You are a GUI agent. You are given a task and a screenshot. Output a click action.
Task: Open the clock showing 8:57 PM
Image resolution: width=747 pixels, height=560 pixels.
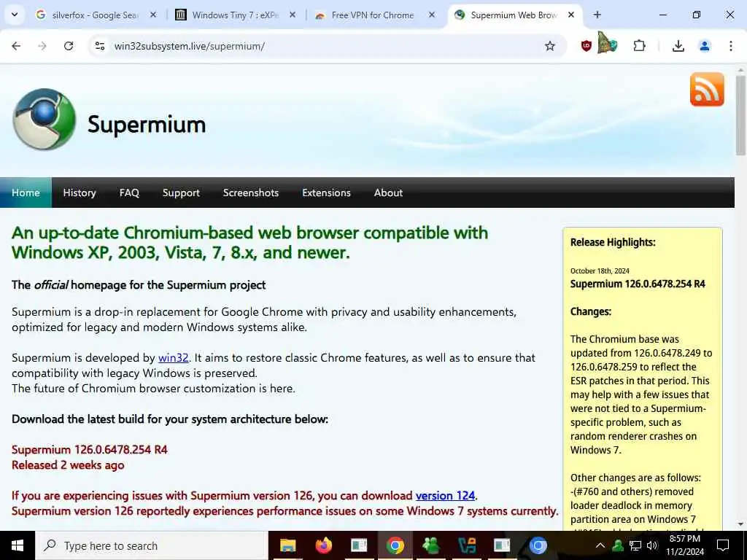pyautogui.click(x=684, y=545)
